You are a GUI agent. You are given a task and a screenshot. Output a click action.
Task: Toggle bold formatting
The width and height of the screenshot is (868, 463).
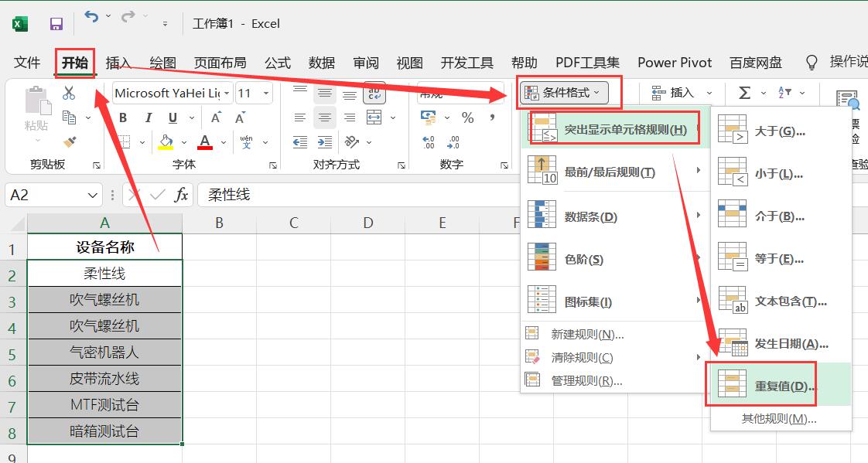tap(123, 117)
